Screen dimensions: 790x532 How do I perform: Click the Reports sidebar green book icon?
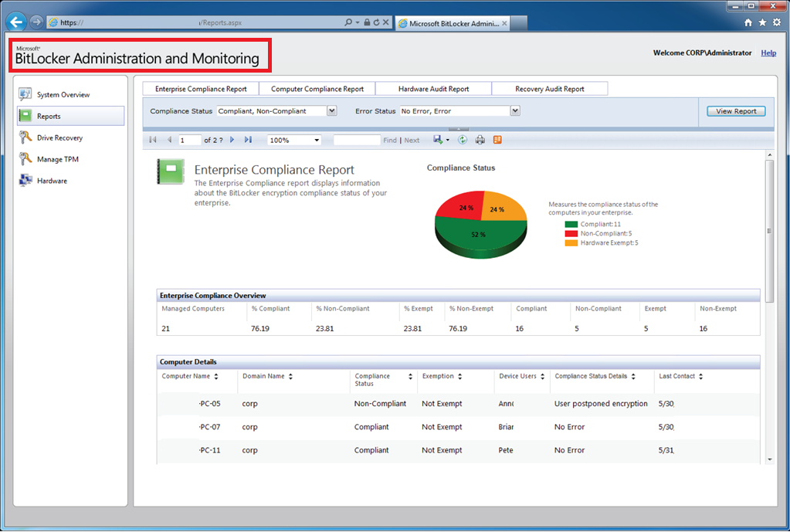[25, 116]
